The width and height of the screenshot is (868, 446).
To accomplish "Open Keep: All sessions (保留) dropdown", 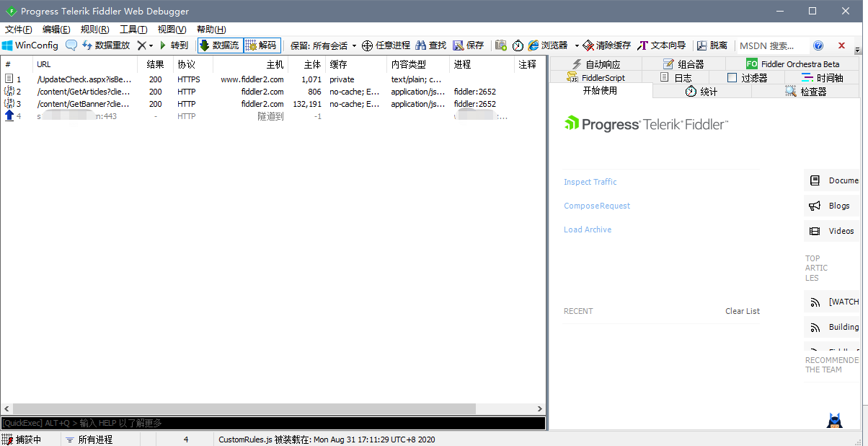I will (323, 45).
